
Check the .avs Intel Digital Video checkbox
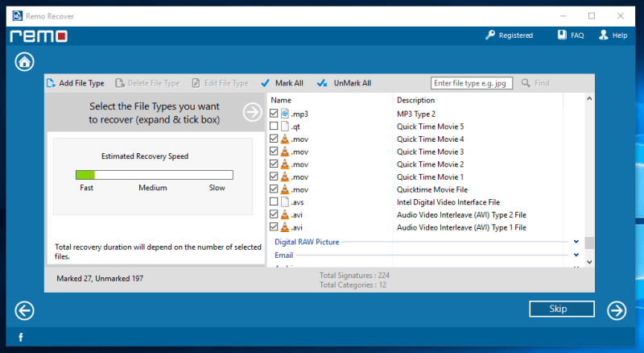click(x=274, y=201)
